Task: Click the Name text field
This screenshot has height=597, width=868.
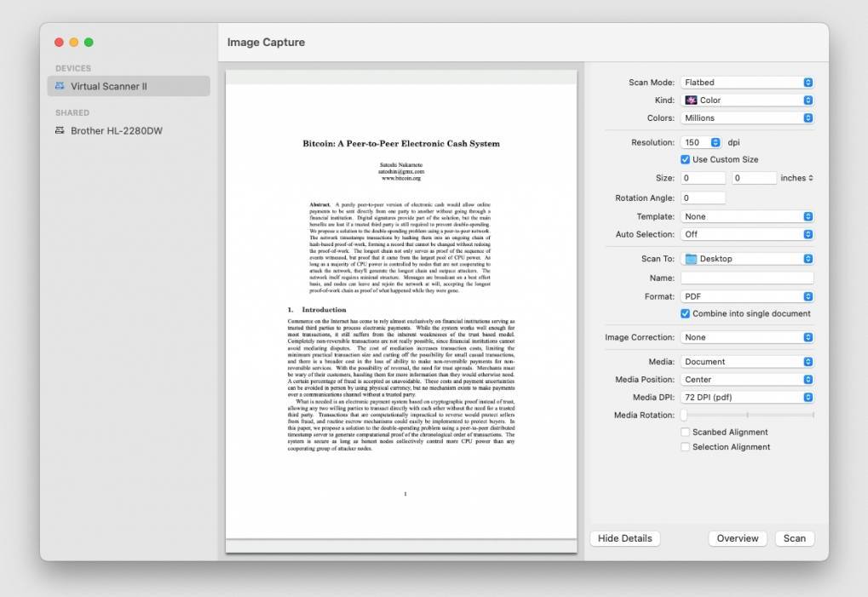Action: (x=747, y=278)
